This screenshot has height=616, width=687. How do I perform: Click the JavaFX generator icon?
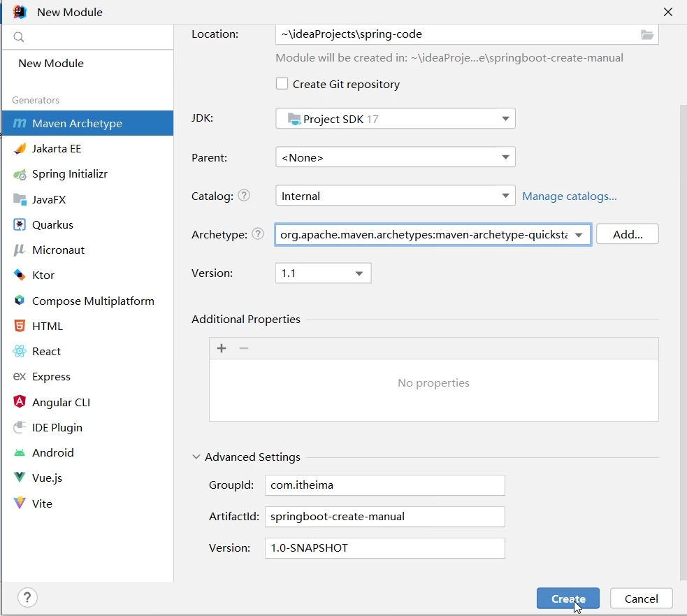(20, 199)
